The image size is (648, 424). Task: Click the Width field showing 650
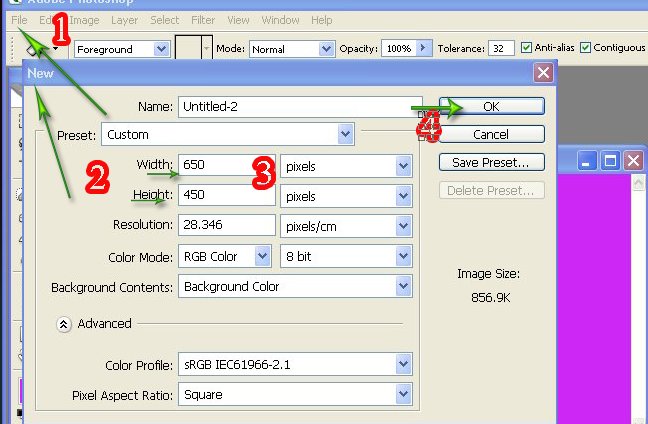click(x=226, y=164)
